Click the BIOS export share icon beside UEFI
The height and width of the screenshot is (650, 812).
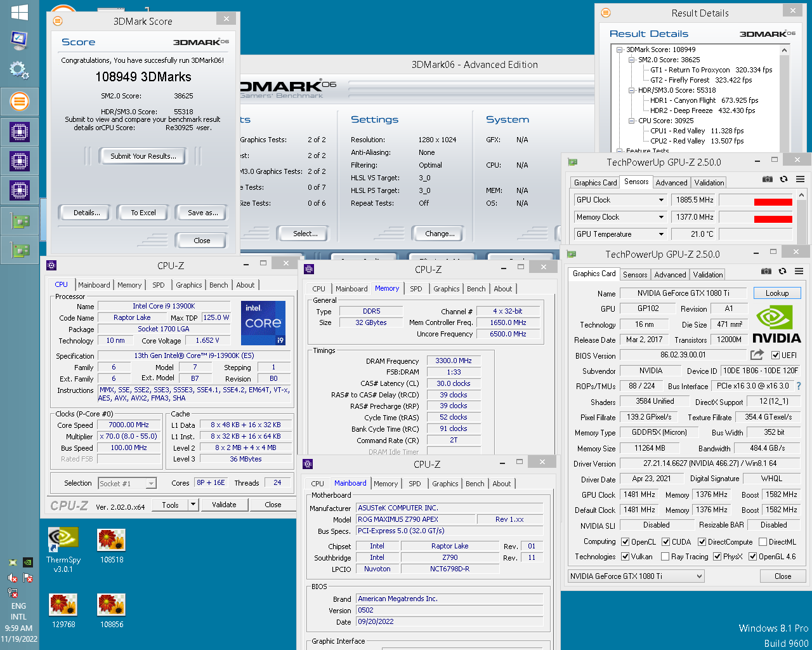(757, 355)
